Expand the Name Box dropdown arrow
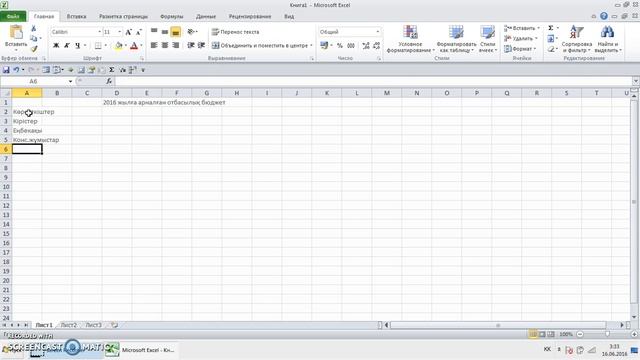Viewport: 640px width, 360px height. point(70,81)
